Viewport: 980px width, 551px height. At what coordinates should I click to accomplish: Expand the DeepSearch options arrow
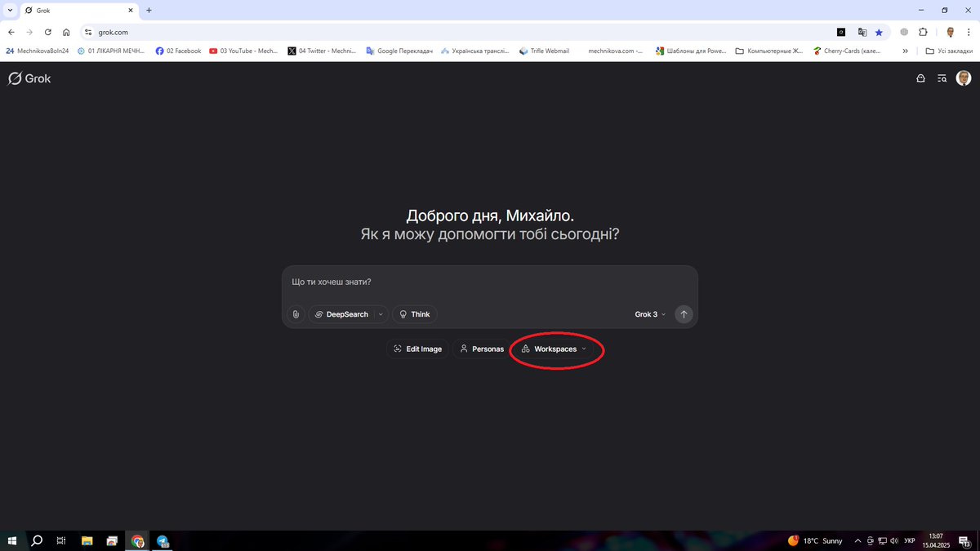[381, 314]
